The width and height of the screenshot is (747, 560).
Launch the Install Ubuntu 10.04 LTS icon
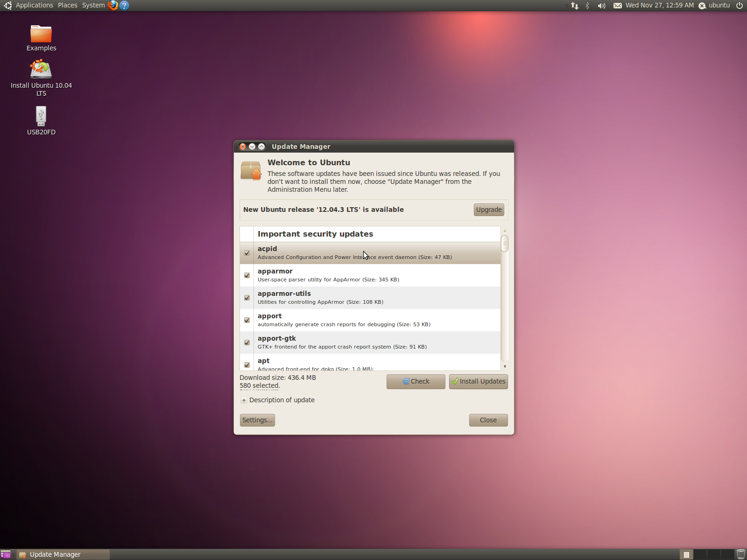41,70
